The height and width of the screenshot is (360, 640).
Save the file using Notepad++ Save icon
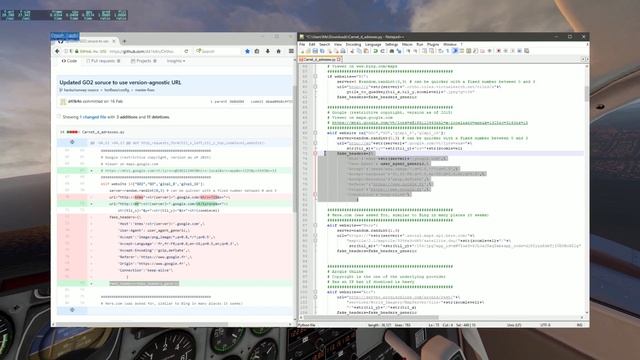pos(315,51)
